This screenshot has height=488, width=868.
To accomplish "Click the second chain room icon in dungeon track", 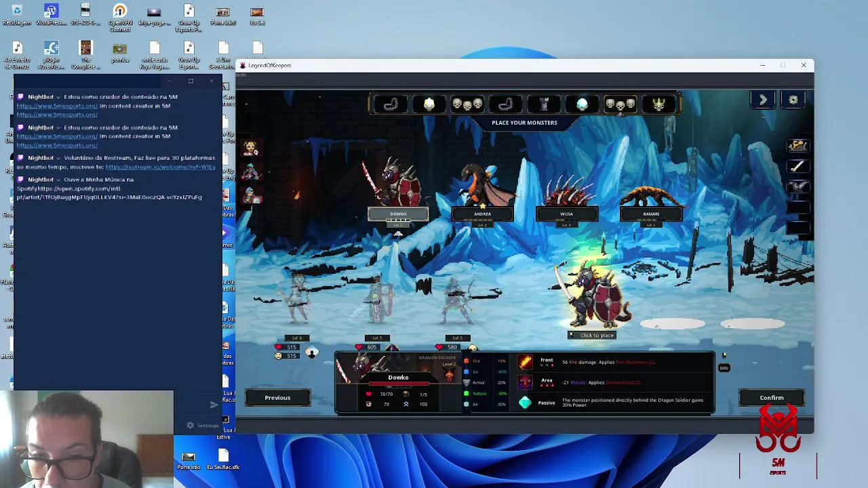I will coord(506,104).
